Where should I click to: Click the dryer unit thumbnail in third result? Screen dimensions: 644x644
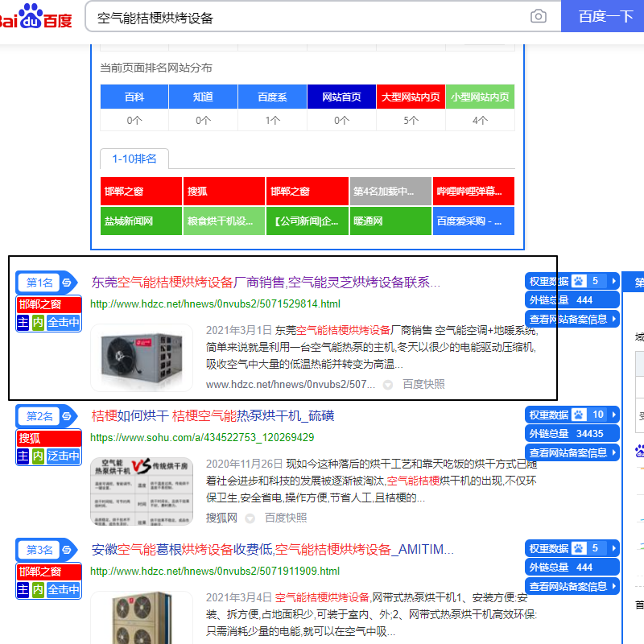tap(142, 617)
